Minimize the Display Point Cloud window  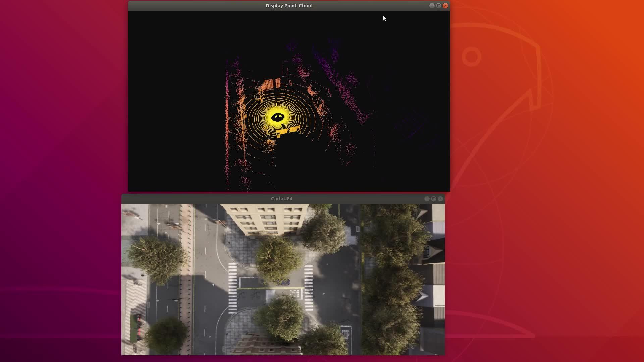click(432, 6)
